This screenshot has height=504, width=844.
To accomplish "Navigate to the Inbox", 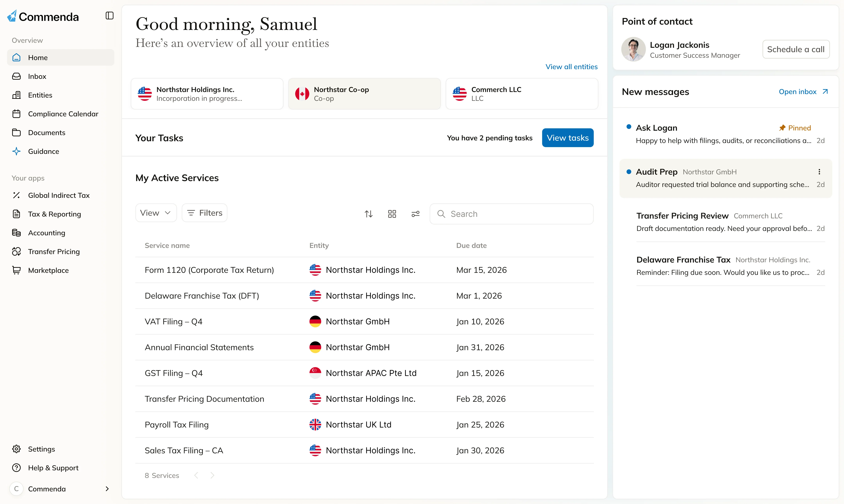I will (x=37, y=76).
